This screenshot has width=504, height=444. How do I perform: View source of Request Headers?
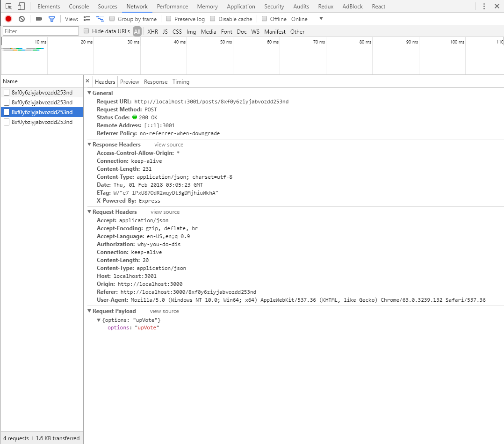[x=165, y=211]
